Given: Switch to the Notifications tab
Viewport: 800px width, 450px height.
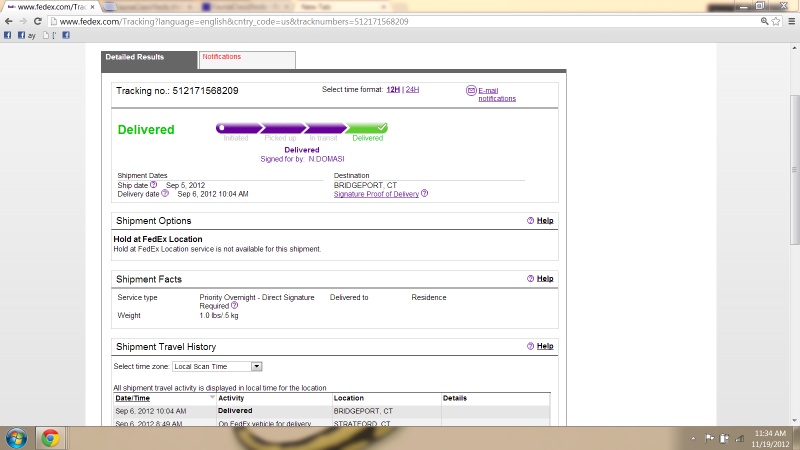Looking at the screenshot, I should (x=246, y=60).
